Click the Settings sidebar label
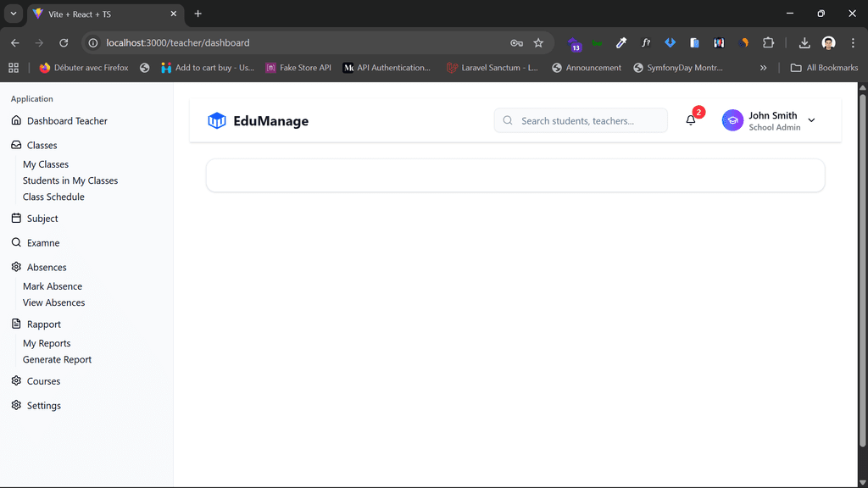This screenshot has width=868, height=488. 44,406
